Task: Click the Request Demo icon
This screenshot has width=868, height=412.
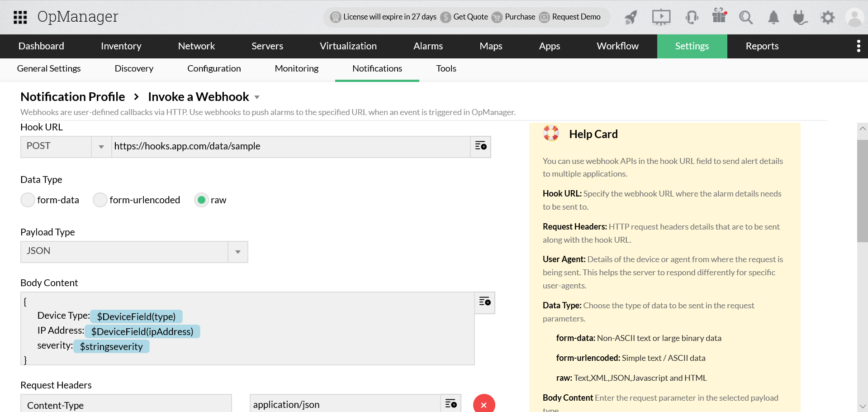Action: 544,17
